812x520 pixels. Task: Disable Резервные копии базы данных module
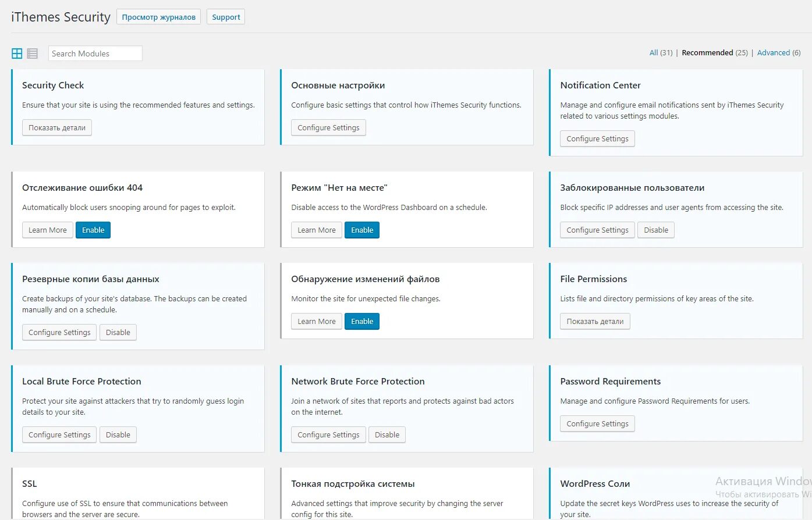click(x=118, y=333)
